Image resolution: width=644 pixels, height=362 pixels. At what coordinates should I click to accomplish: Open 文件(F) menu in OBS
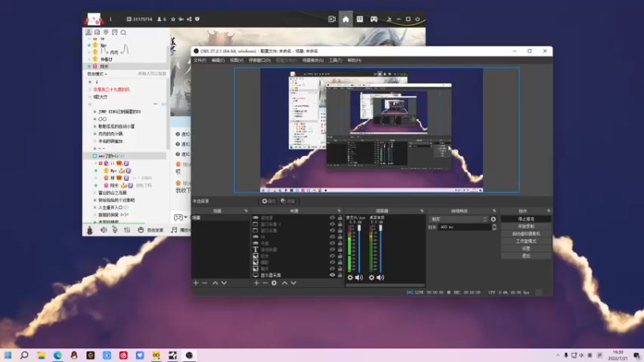[x=200, y=60]
